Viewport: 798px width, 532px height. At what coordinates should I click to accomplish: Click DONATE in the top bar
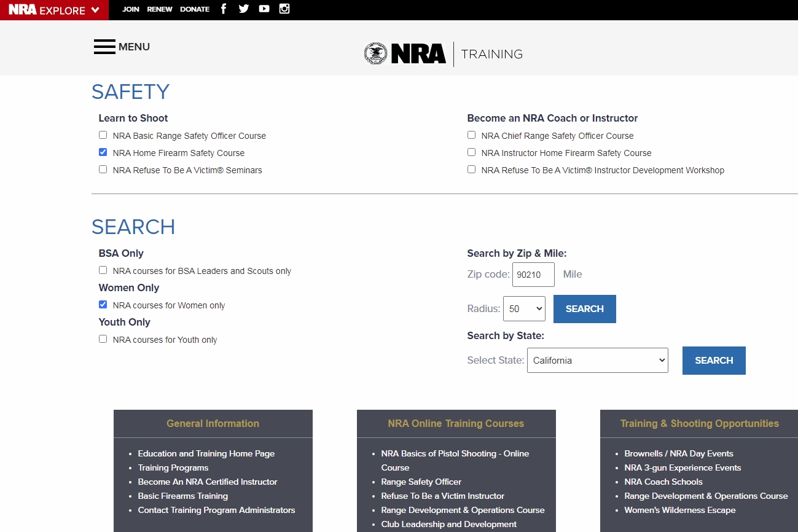tap(195, 9)
